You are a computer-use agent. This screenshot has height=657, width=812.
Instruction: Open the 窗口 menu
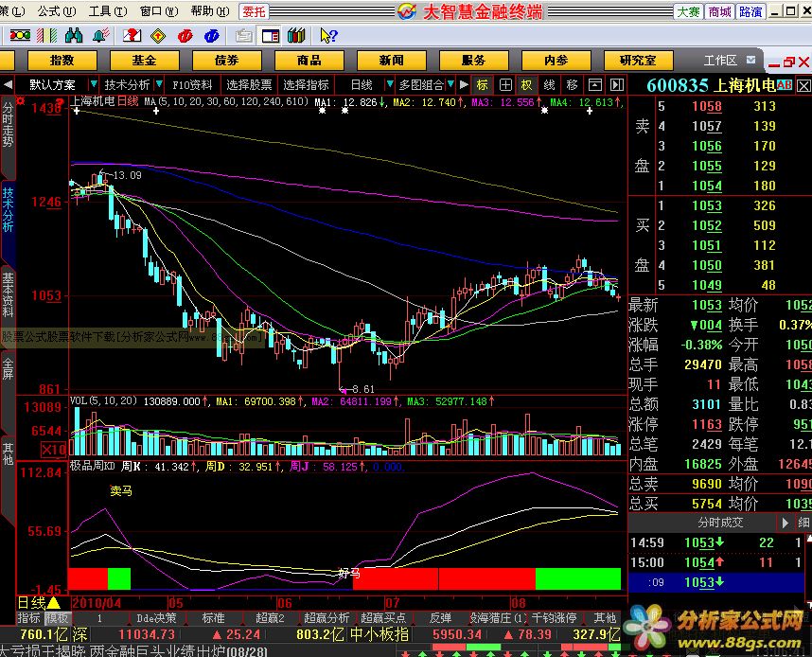click(x=159, y=10)
